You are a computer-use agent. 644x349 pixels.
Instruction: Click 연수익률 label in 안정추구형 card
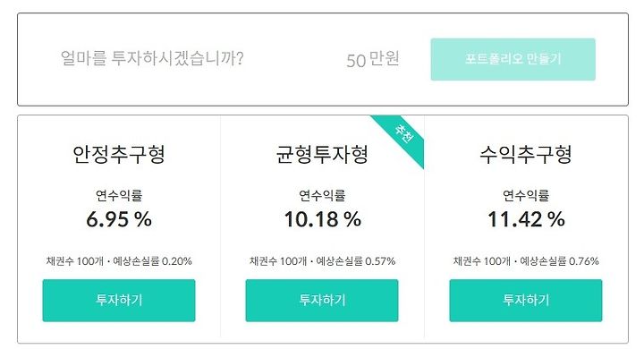tap(119, 195)
